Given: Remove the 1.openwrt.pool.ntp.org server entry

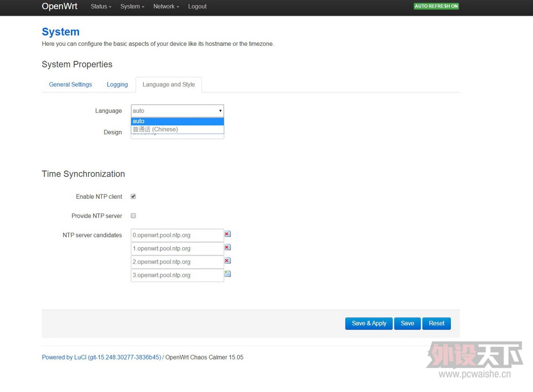Looking at the screenshot, I should pyautogui.click(x=228, y=247).
